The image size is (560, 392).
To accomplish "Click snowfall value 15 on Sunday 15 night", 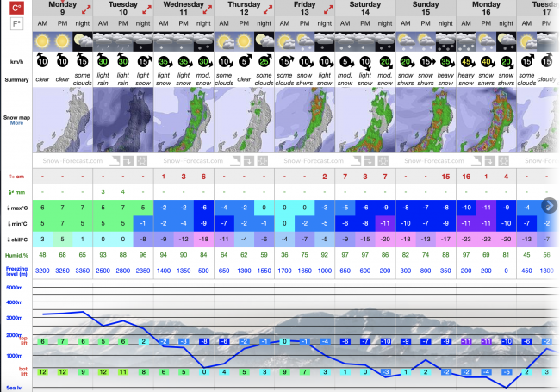I will pos(445,177).
